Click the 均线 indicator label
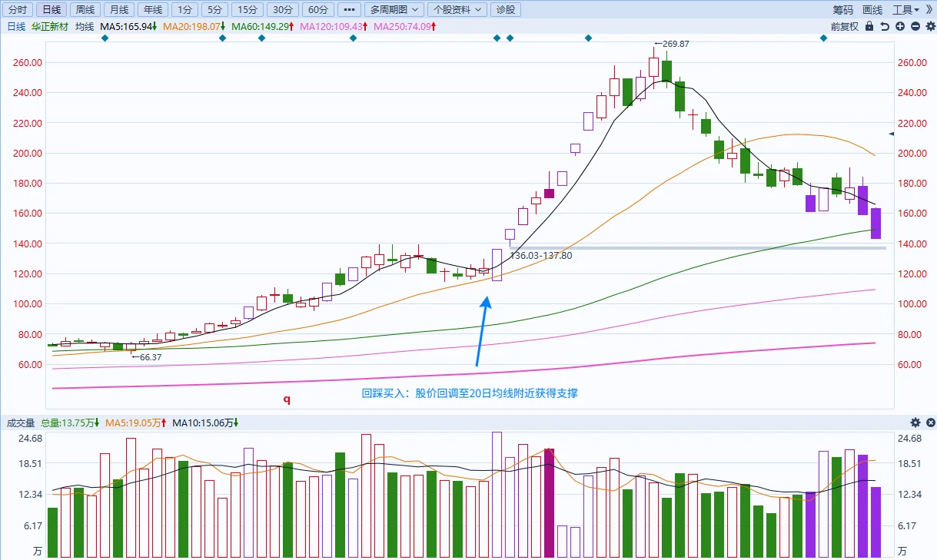The width and height of the screenshot is (937, 560). pos(85,26)
